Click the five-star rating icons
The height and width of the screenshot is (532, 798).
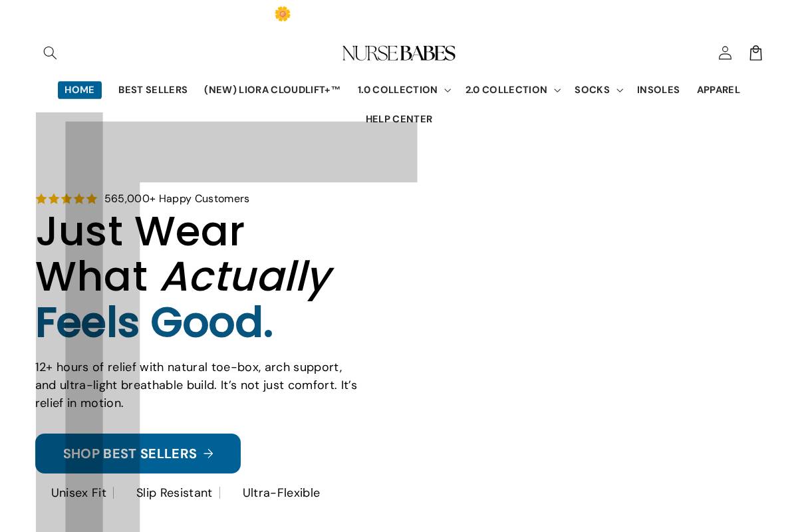(66, 198)
